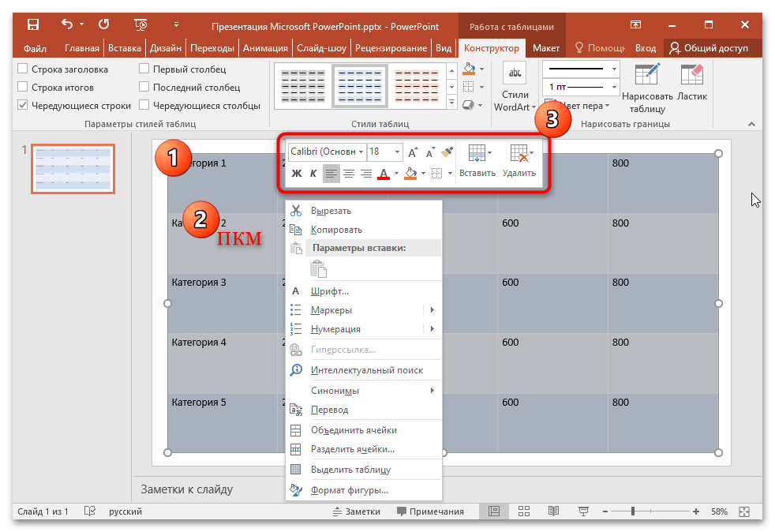Toggle italic (К) in mini toolbar
This screenshot has width=775, height=532.
pos(313,174)
